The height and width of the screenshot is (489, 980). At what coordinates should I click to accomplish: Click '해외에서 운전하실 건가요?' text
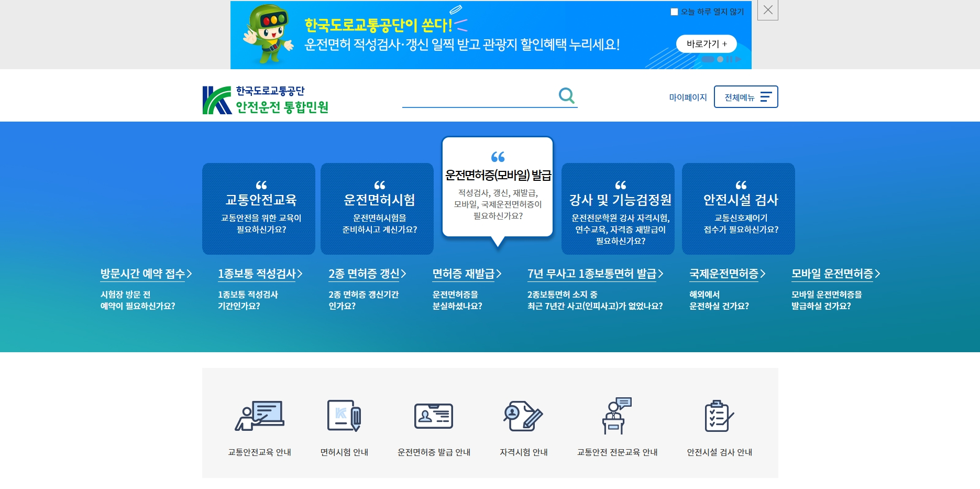click(x=719, y=300)
